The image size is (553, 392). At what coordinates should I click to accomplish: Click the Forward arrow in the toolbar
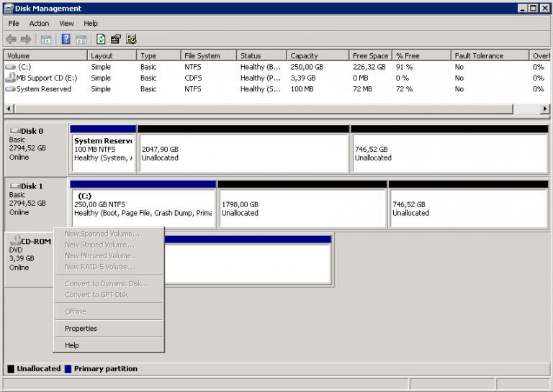[26, 40]
